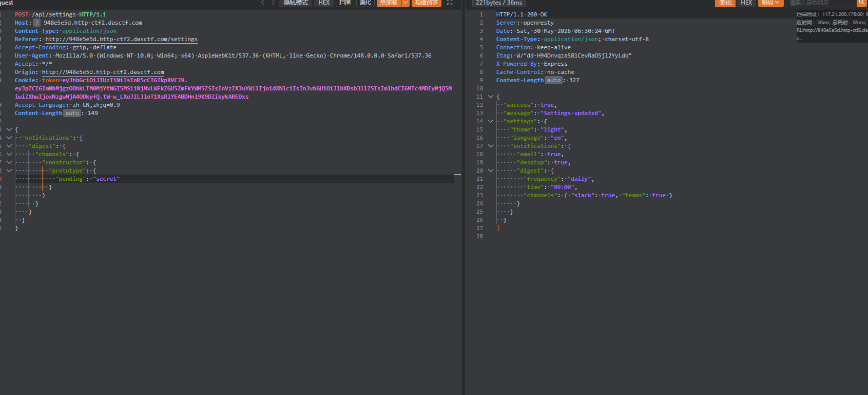868x395 pixels.
Task: Collapse the "settings" object in response
Action: tap(491, 121)
